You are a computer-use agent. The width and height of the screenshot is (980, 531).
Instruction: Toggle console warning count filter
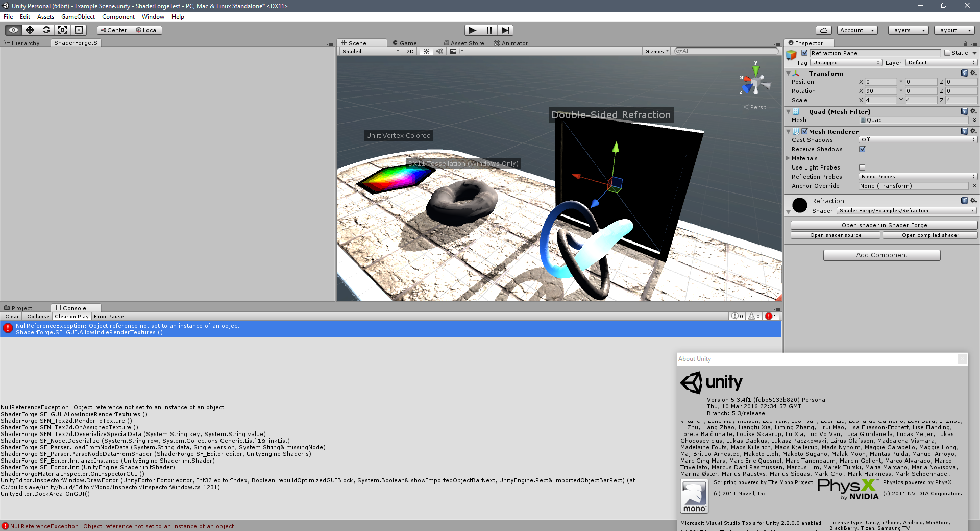pyautogui.click(x=754, y=317)
